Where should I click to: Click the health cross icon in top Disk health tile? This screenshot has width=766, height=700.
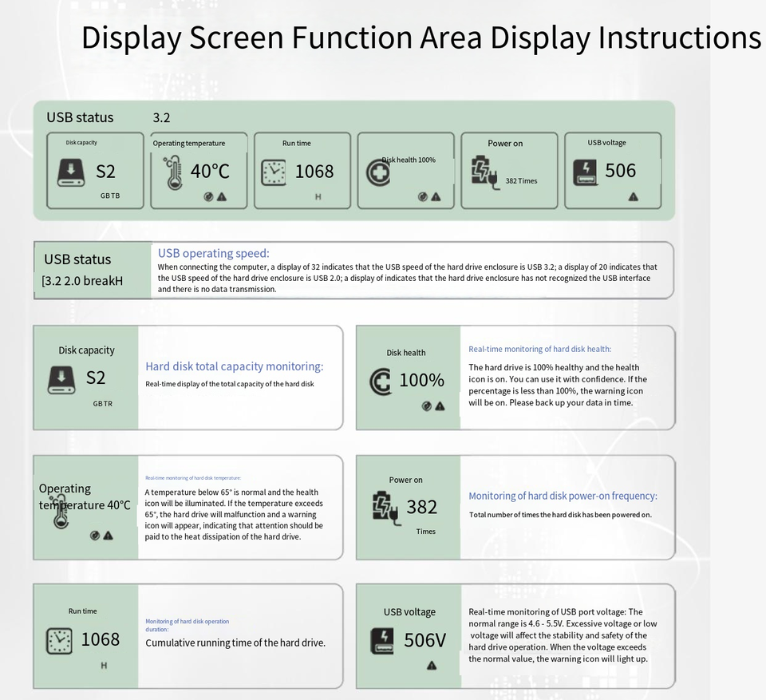point(378,172)
